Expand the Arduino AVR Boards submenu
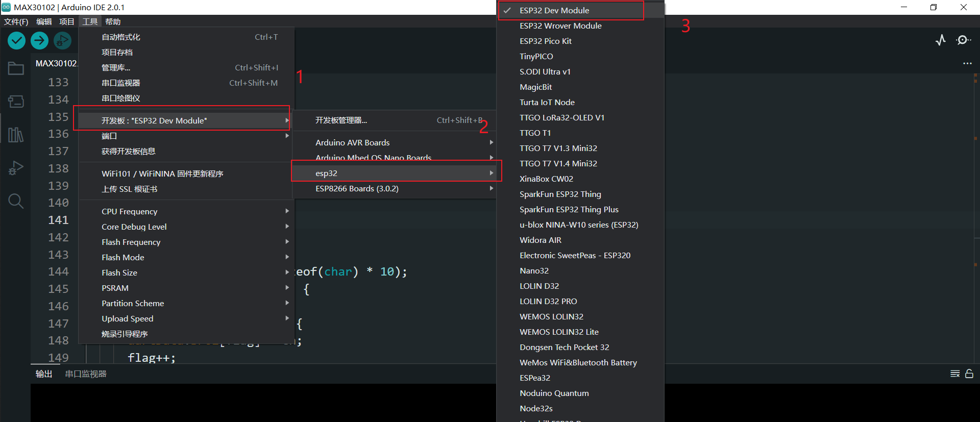Screen dimensions: 980x422 click(x=394, y=142)
